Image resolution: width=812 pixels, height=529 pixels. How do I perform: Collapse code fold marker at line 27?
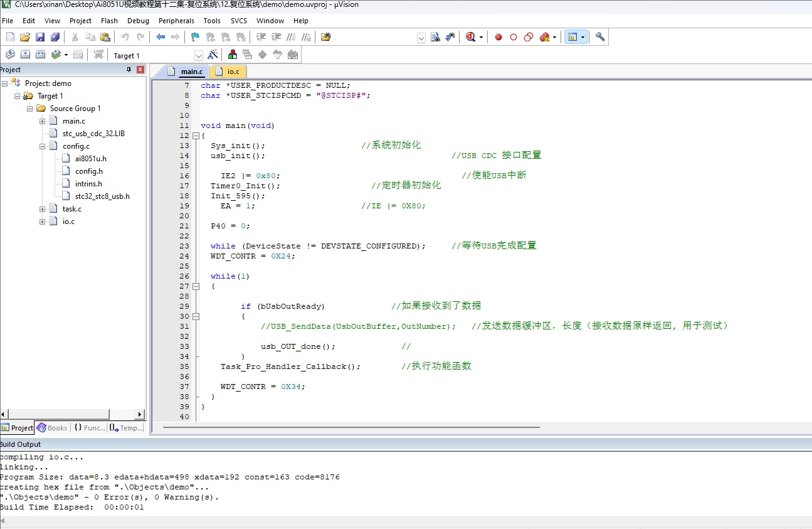point(195,286)
